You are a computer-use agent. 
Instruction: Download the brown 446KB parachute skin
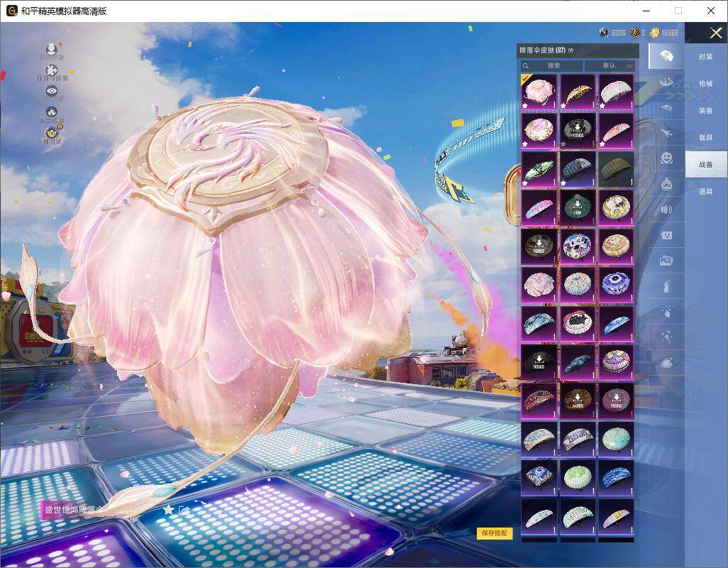pos(578,400)
